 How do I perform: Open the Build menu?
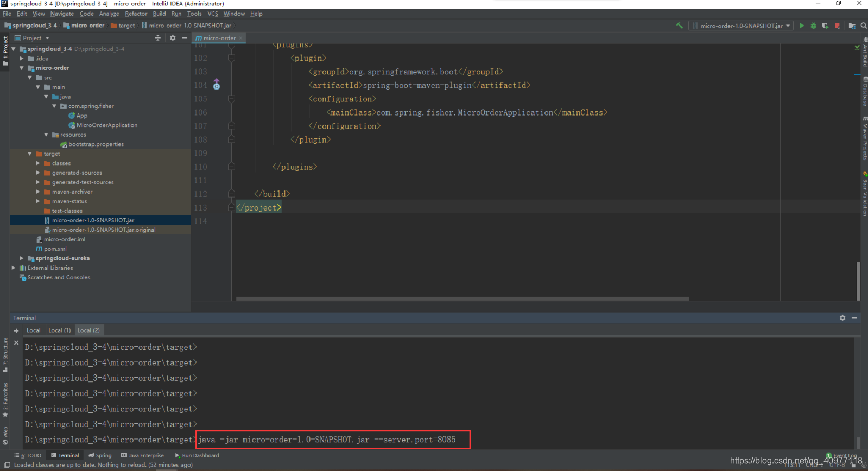click(159, 14)
